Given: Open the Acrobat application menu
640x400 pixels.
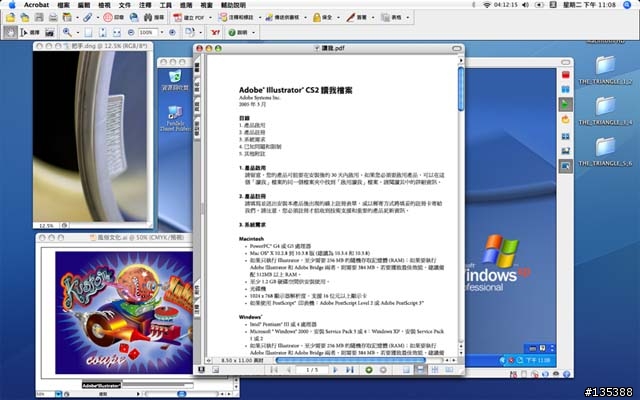Looking at the screenshot, I should 36,5.
